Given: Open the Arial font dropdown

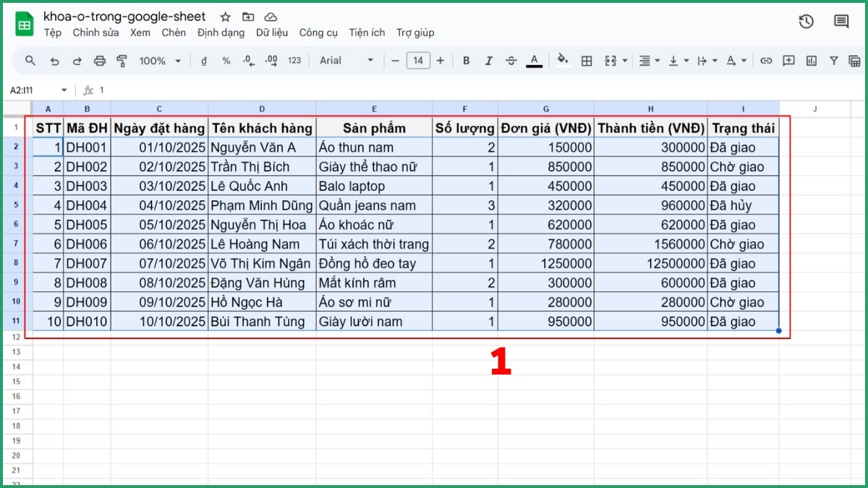Looking at the screenshot, I should [346, 61].
